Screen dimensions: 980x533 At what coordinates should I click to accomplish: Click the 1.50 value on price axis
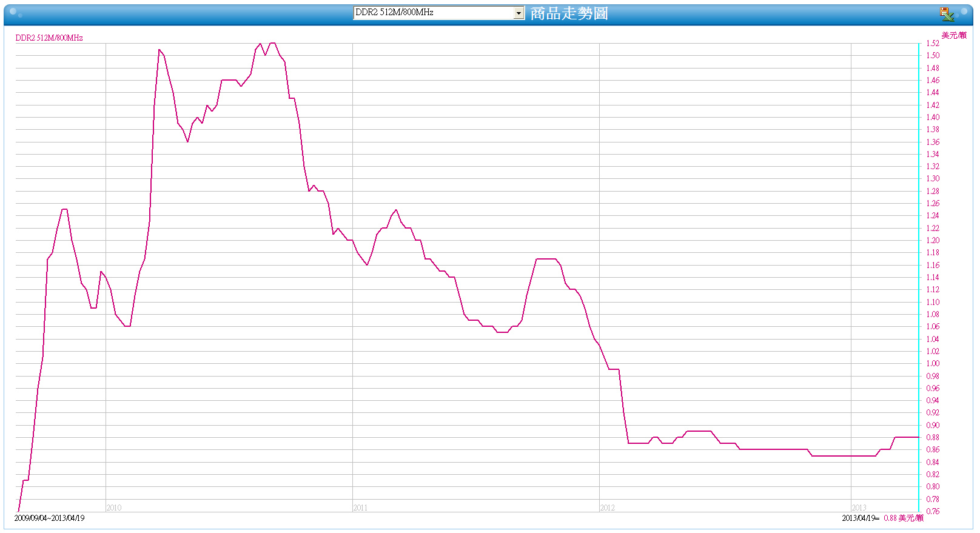(x=933, y=55)
